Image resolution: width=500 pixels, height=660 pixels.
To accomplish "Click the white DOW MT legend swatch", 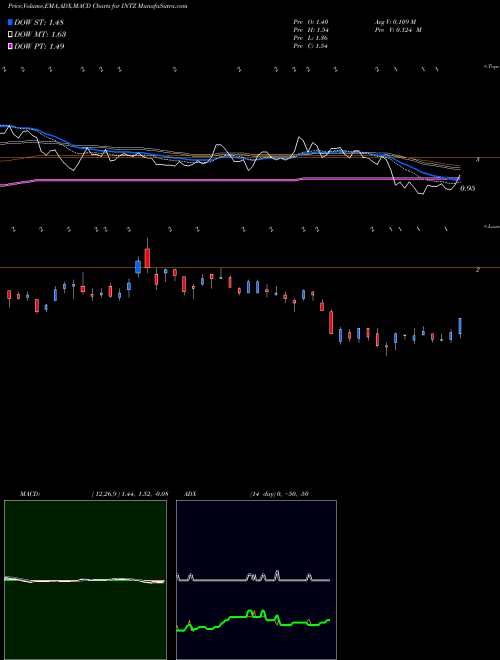I will pyautogui.click(x=10, y=34).
